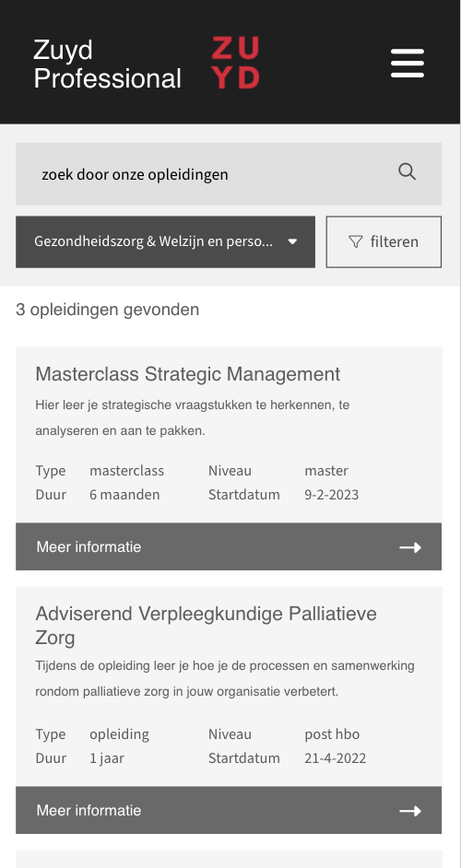461x868 pixels.
Task: Click the arrow icon under Adviserend Verpleegkundige card
Action: (x=410, y=811)
